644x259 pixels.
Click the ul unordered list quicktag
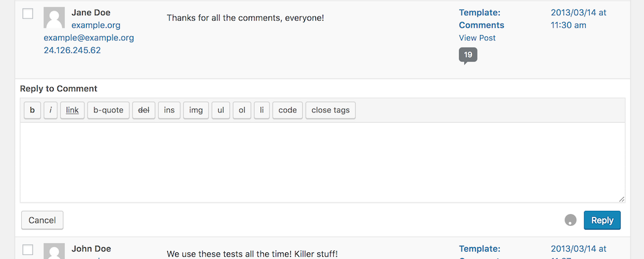(x=221, y=110)
